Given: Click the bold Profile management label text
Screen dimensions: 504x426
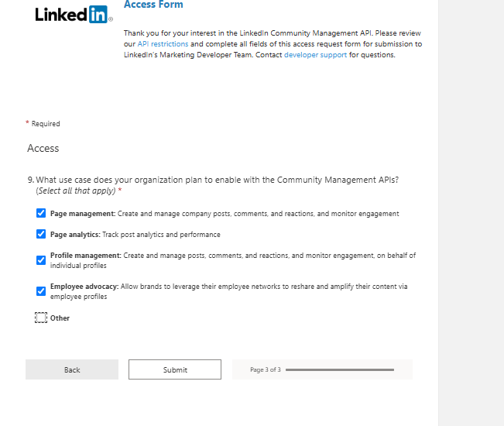Looking at the screenshot, I should [85, 256].
